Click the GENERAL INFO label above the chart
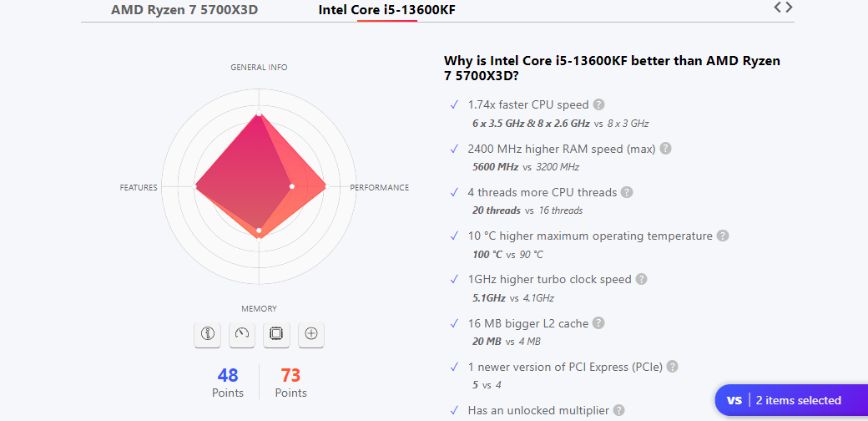Viewport: 868px width, 421px height. tap(259, 68)
